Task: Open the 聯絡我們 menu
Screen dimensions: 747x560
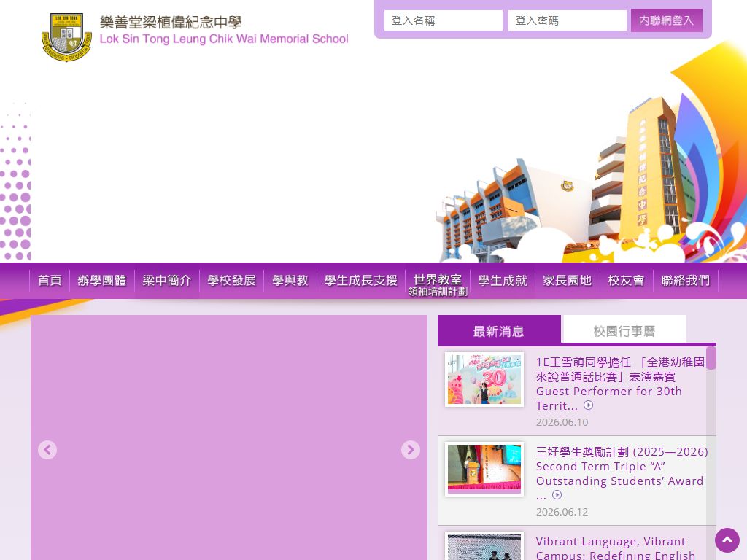Action: [x=685, y=281]
